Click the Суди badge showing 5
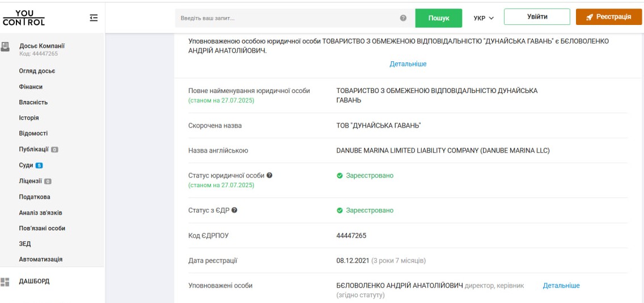 click(39, 166)
